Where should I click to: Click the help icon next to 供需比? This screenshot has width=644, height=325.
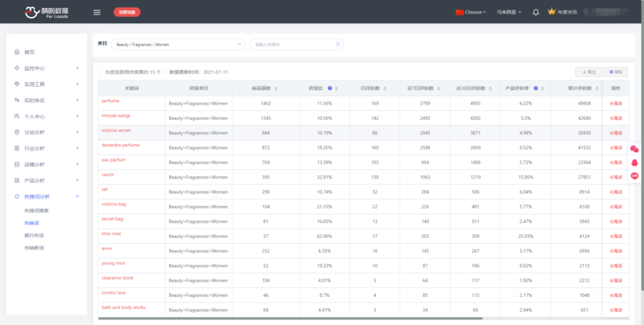[x=331, y=88]
